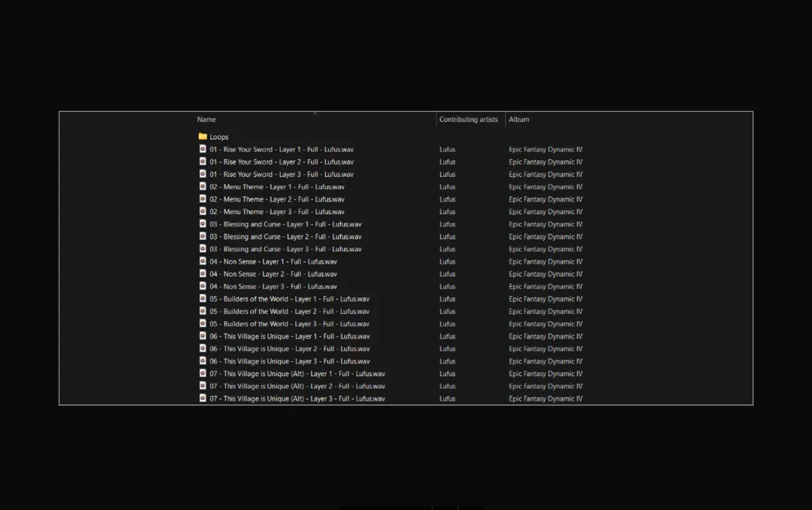This screenshot has height=510, width=812.
Task: Select file '06 - This Village is Unique - Layer 2'
Action: (x=290, y=348)
